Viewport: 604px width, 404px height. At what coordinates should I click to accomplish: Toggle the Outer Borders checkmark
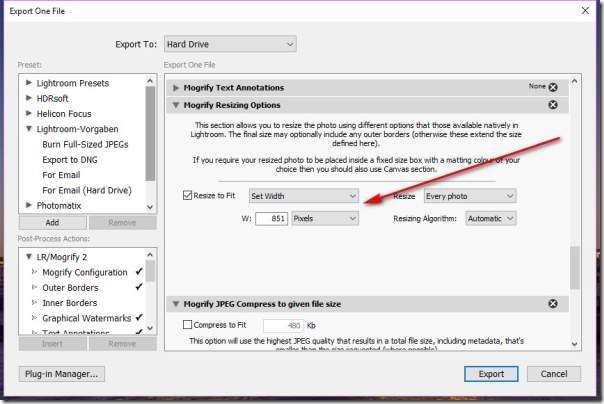(x=139, y=287)
